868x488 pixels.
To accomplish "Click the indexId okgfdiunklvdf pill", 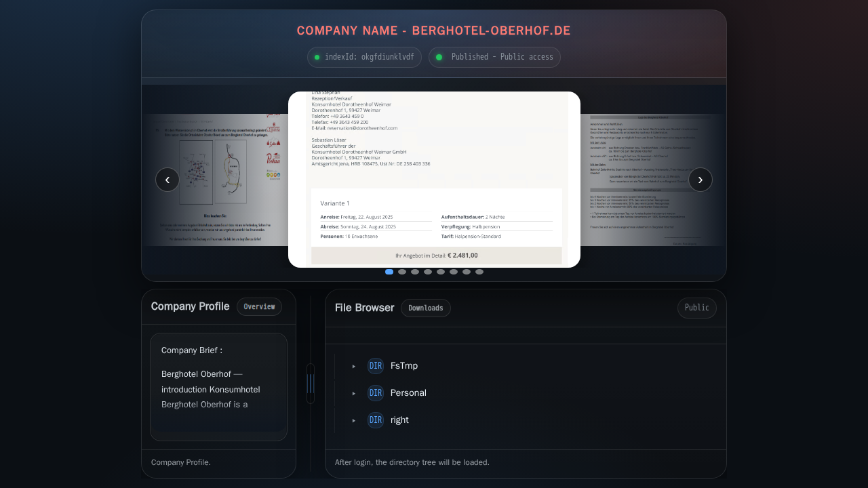I will click(364, 57).
